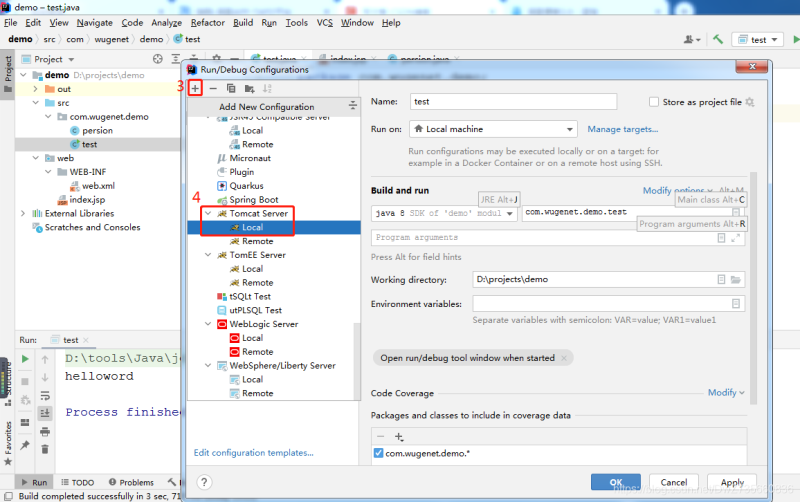Open the test run configuration dropdown in toolbar

[x=758, y=39]
